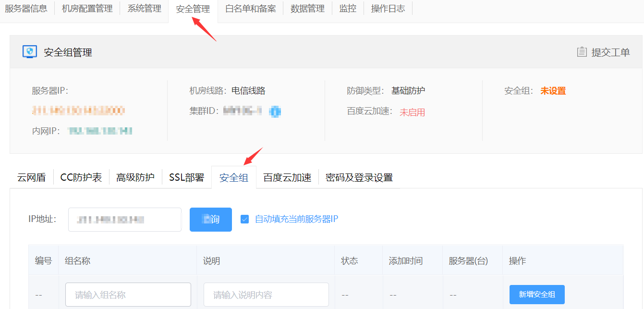Switch to the 监控 tab
Screen dimensions: 644x309
[x=348, y=9]
